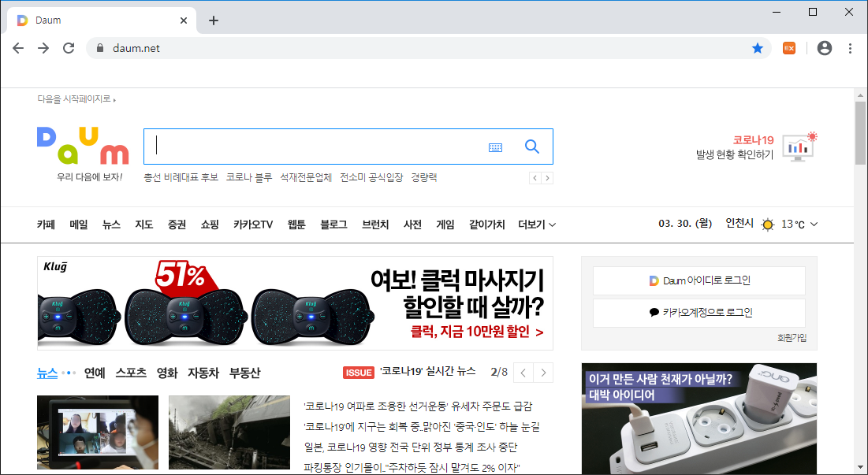868x475 pixels.
Task: Open the orange extension icon
Action: 789,49
